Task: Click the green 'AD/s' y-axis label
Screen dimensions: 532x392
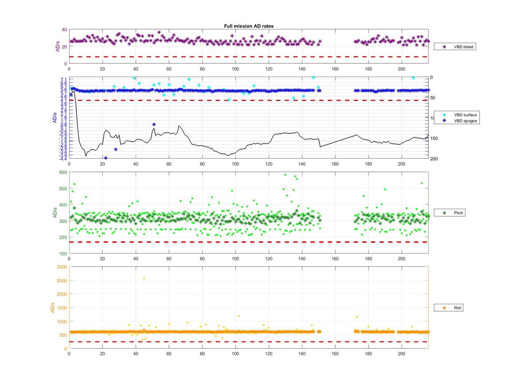Action: pos(55,213)
